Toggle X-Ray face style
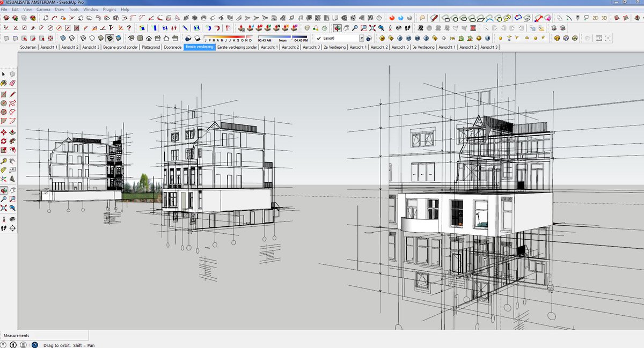This screenshot has height=348, width=644. 63,38
